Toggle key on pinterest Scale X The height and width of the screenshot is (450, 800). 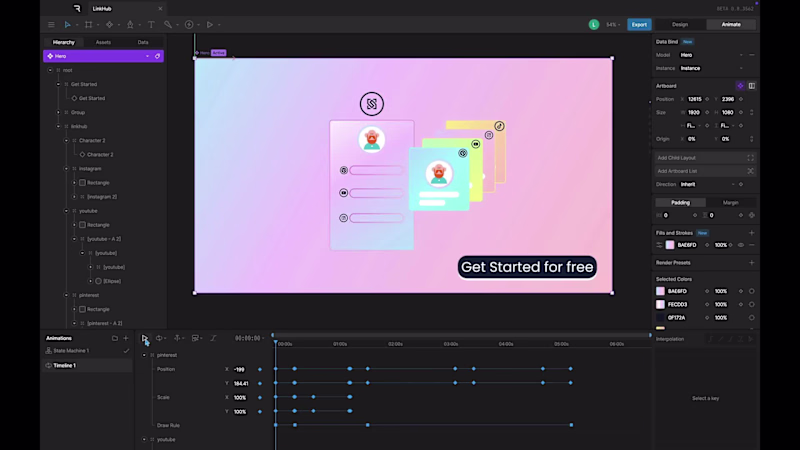click(x=260, y=397)
